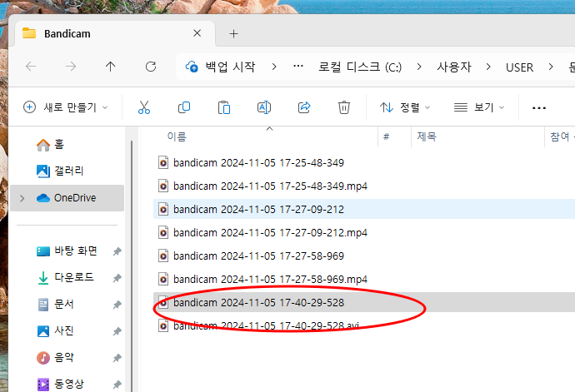Open 음악 quick access folder

[55, 357]
